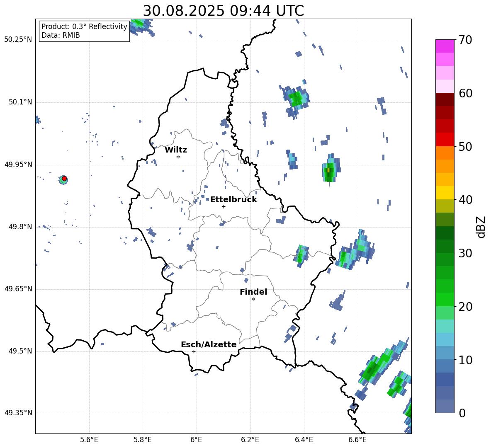Click the colorbar value 10
Viewport: 491px width, 448px height.
pyautogui.click(x=465, y=360)
